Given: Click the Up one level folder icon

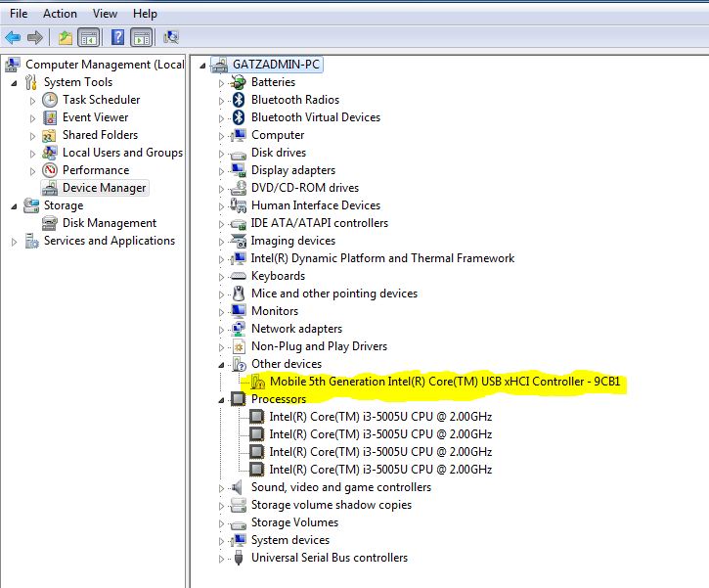Looking at the screenshot, I should pos(66,37).
